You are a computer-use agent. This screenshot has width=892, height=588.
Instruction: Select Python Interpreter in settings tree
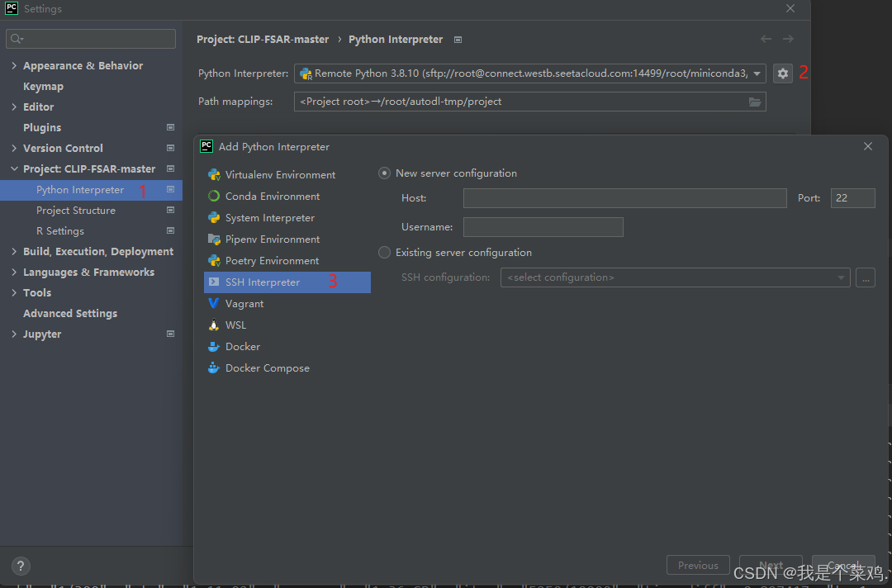click(x=91, y=190)
